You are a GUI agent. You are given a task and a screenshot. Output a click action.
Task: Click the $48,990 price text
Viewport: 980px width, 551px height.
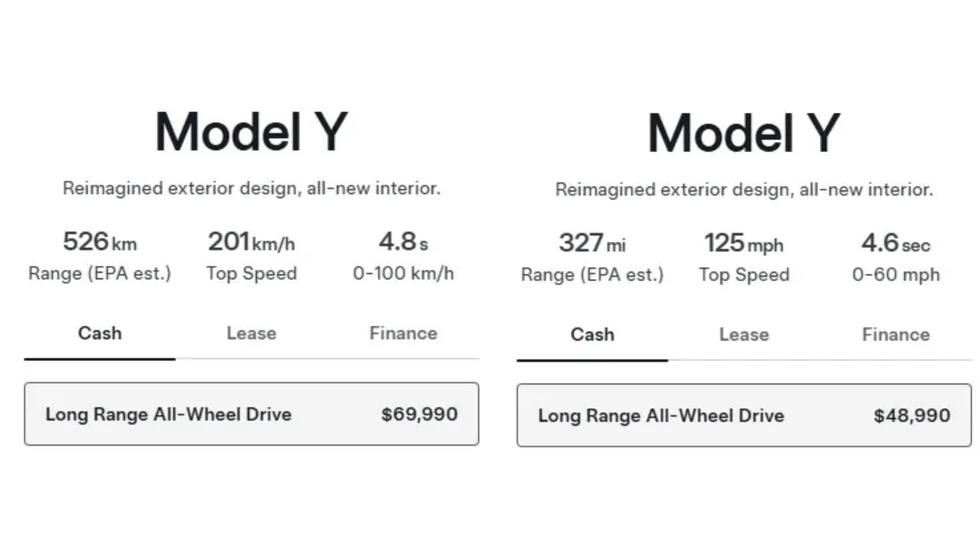tap(912, 416)
